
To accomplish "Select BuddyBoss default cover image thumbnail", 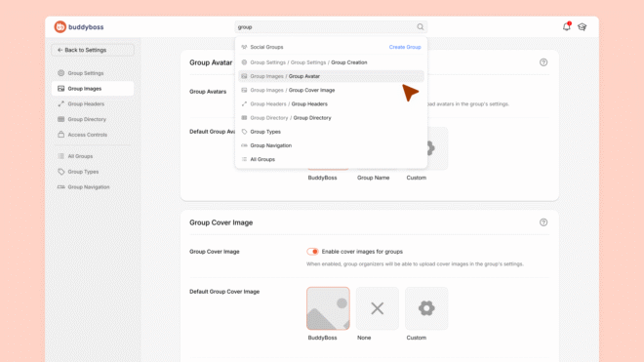I will (328, 308).
